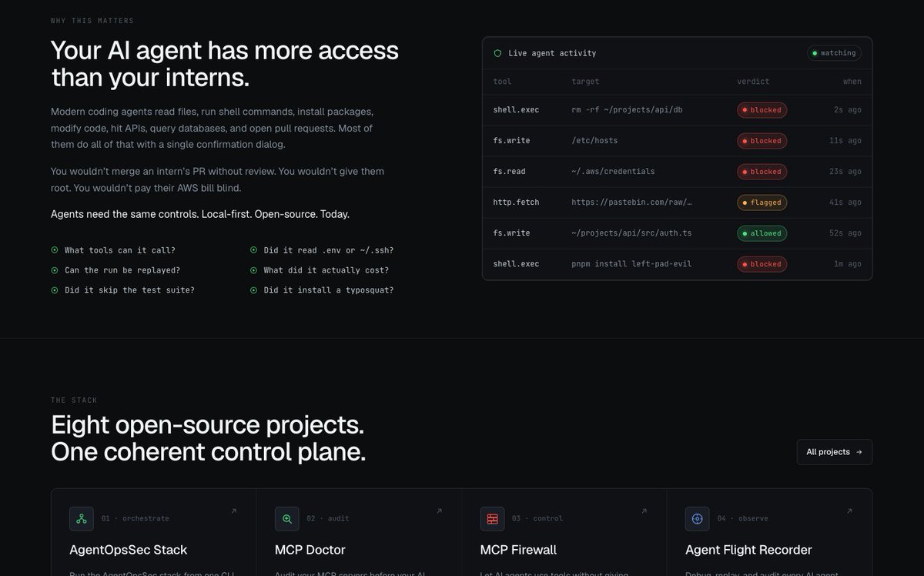
Task: Click the "when" column header
Action: (852, 82)
